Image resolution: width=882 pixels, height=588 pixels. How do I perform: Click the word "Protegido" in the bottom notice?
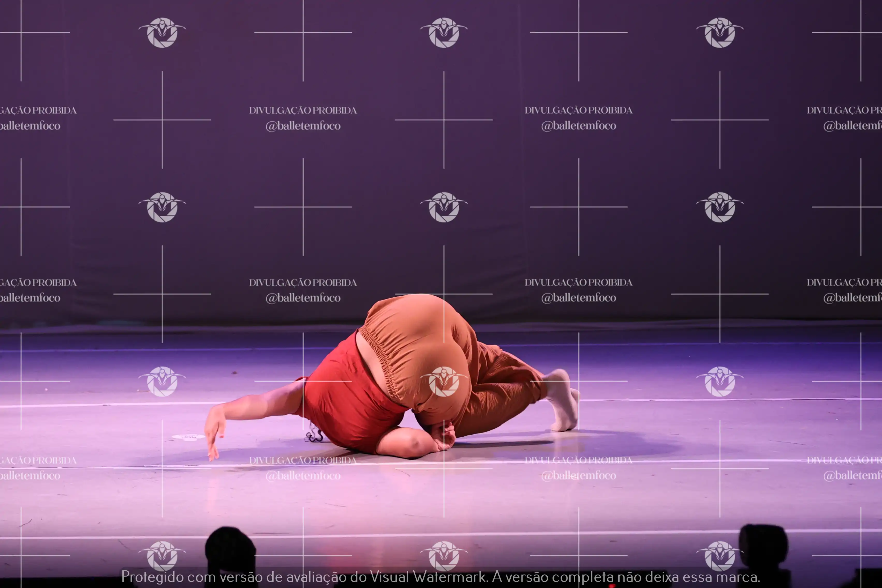pos(152,577)
